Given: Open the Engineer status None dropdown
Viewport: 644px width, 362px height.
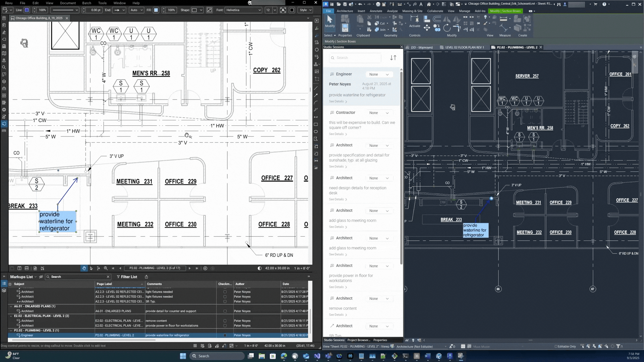Looking at the screenshot, I should click(379, 74).
